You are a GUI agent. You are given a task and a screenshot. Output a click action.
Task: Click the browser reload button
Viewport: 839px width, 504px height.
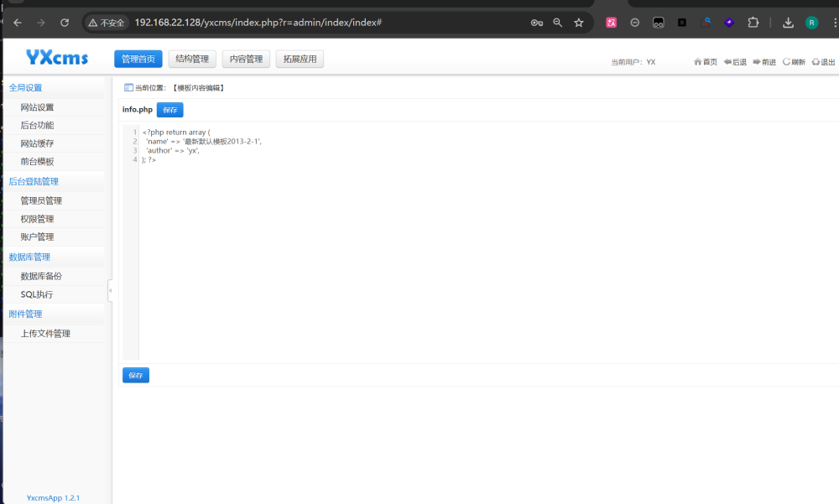click(65, 23)
